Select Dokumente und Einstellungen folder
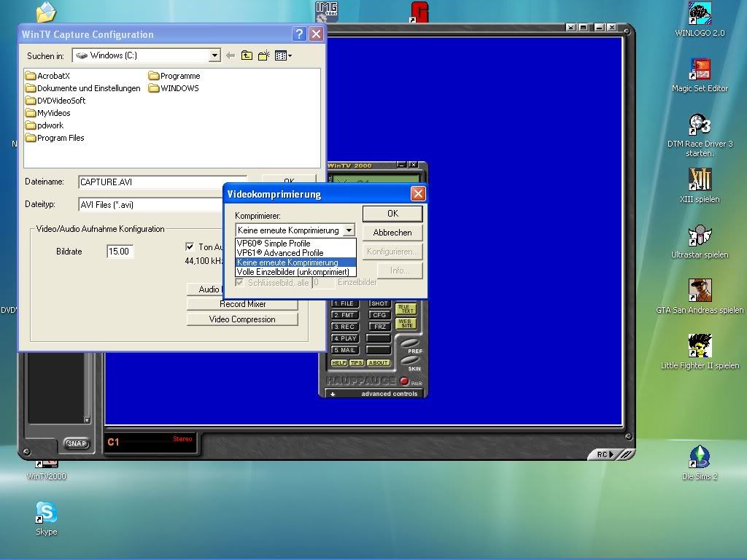 coord(83,88)
